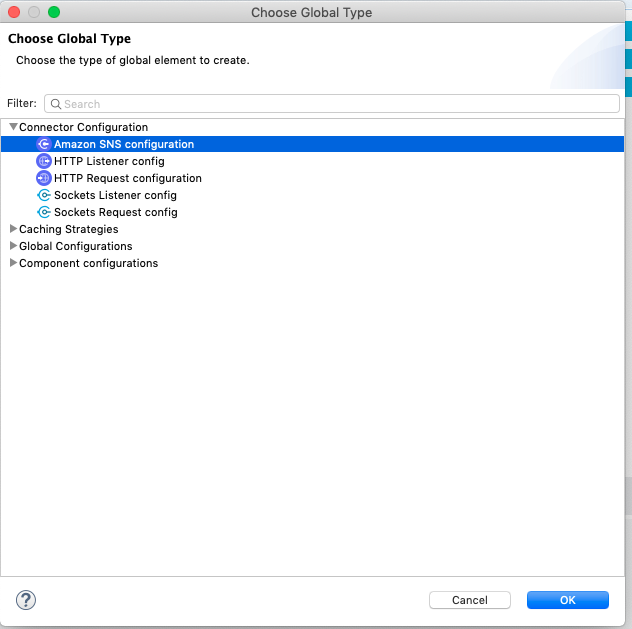
Task: Highlight the Sockets Request config entry
Action: point(116,212)
